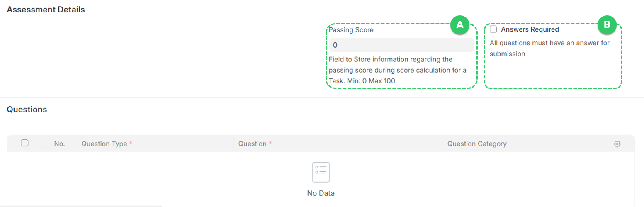Collapse the Assessment Details section heading
The image size is (644, 207).
(46, 10)
